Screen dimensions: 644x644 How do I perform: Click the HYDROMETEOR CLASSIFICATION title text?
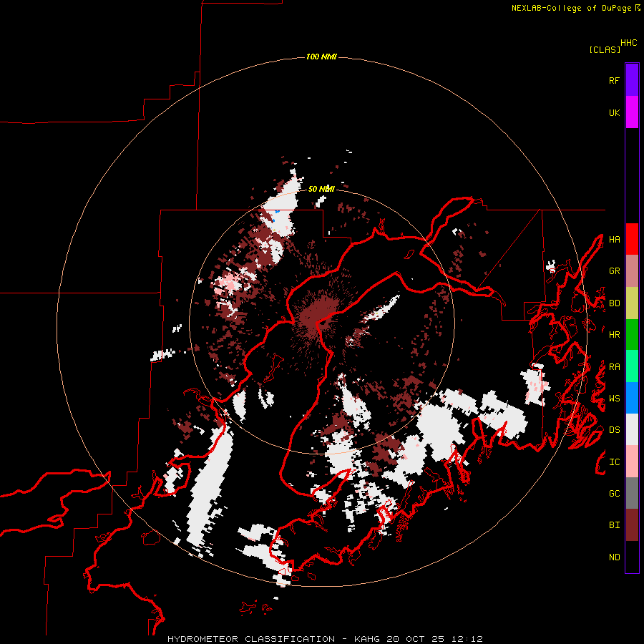pos(251,639)
